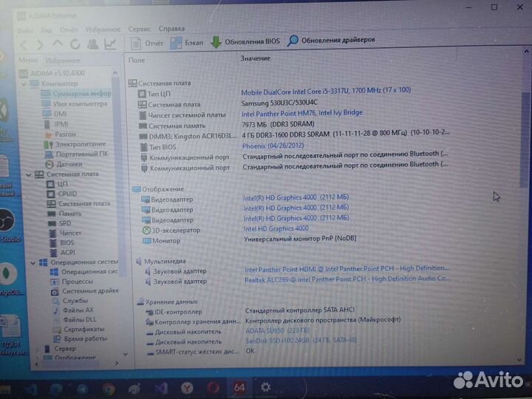This screenshot has width=532, height=399.
Task: Select IPMI tree item
Action: point(56,124)
